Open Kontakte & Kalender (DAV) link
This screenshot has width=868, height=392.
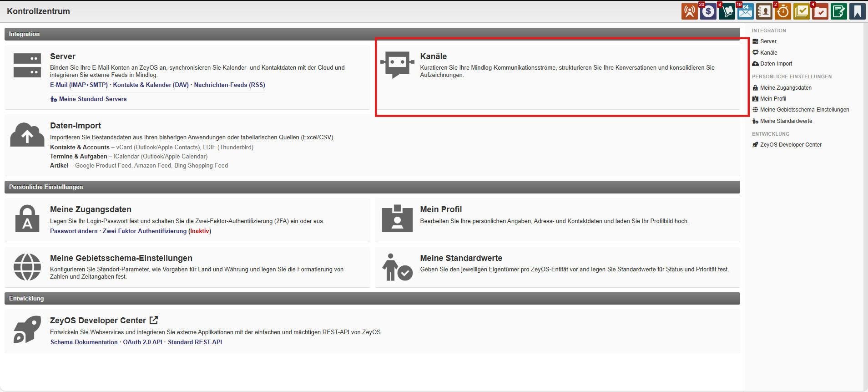[x=151, y=85]
